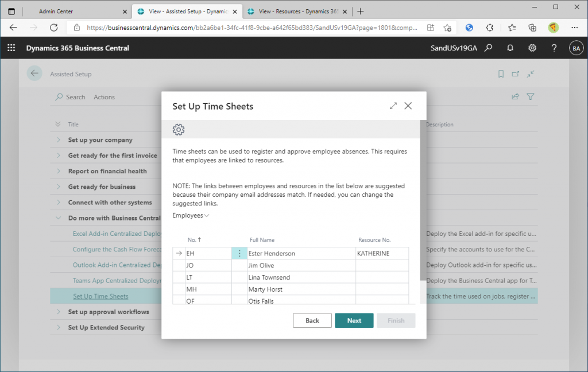The width and height of the screenshot is (588, 372).
Task: Collapse all groups via Title column chevron
Action: [58, 124]
